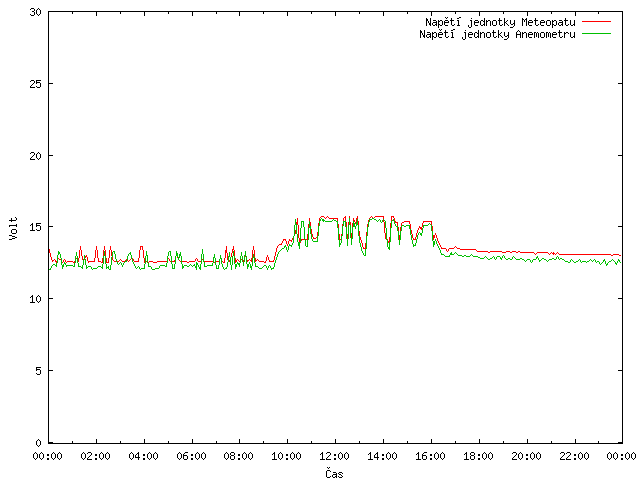This screenshot has height=480, width=640.
Task: Click x-axis time label 02:00
Action: 96,456
